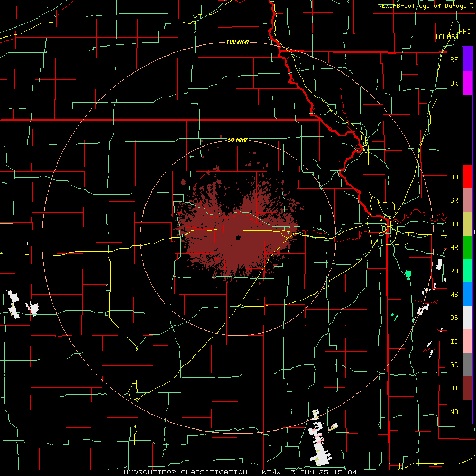This screenshot has height=476, width=476.
Task: Click the WS blue legend swatch
Action: point(467,294)
